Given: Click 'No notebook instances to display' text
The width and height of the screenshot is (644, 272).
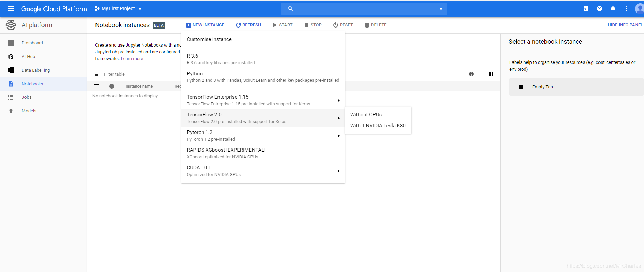Looking at the screenshot, I should [125, 96].
